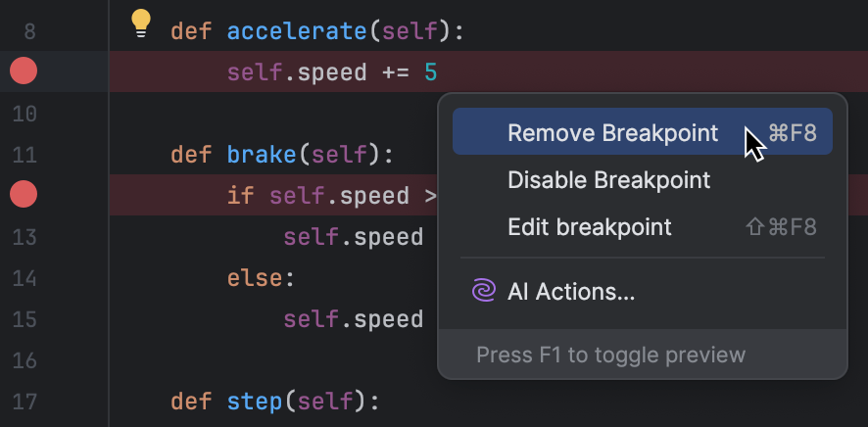The width and height of the screenshot is (868, 427).
Task: Click line number 10 in gutter
Action: (x=25, y=114)
